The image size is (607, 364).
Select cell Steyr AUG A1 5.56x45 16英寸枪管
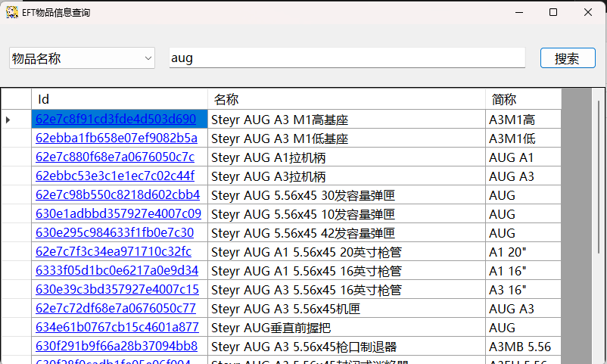click(x=347, y=271)
